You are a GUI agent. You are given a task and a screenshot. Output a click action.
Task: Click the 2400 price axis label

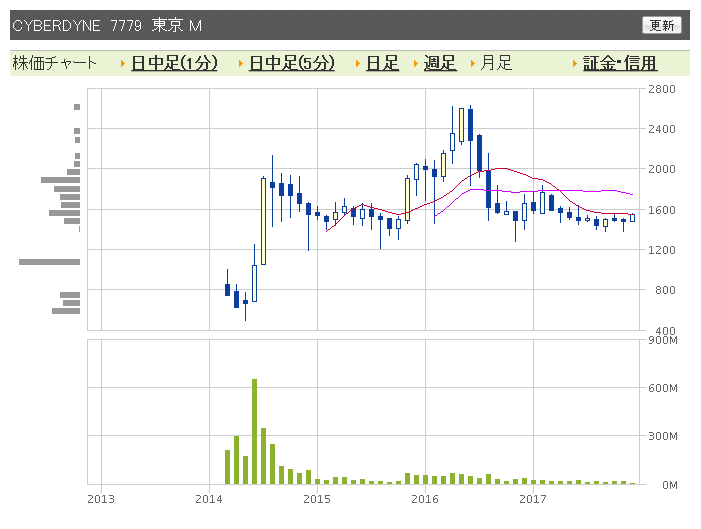(662, 129)
